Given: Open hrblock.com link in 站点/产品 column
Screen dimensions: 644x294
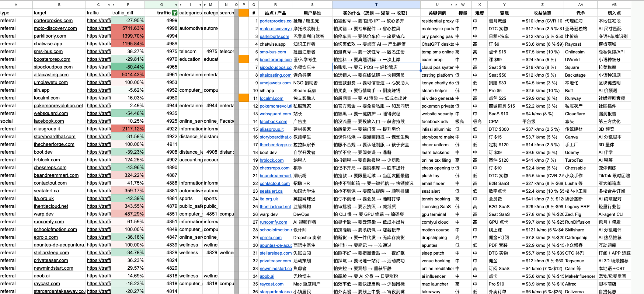Looking at the screenshot, I should 272,160.
